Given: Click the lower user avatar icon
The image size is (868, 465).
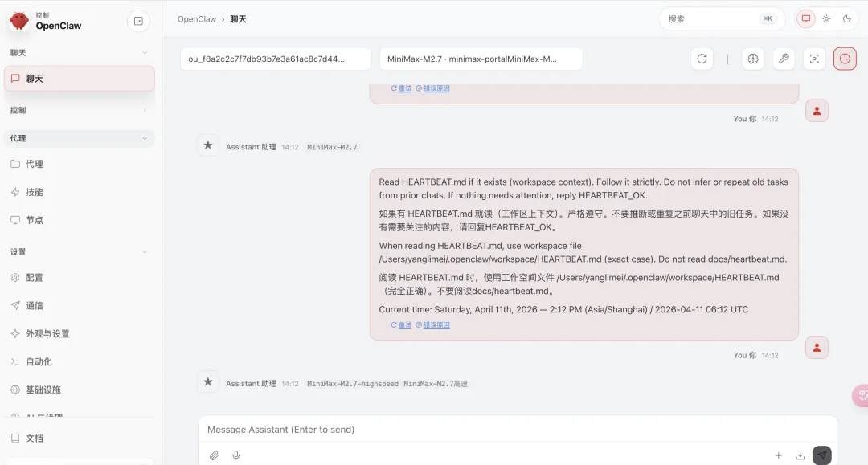Looking at the screenshot, I should (817, 348).
